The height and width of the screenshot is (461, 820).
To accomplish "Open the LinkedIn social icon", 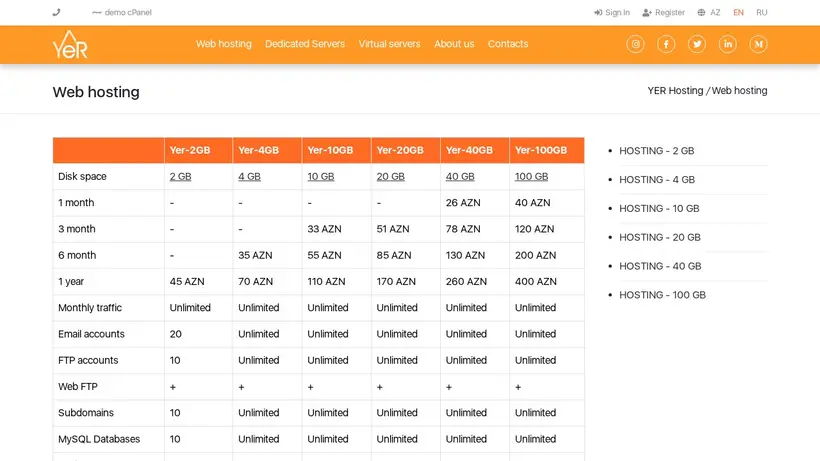I will 727,44.
